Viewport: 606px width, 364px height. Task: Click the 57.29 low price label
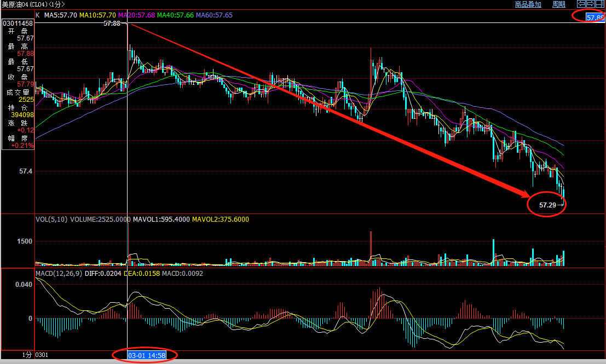point(547,205)
